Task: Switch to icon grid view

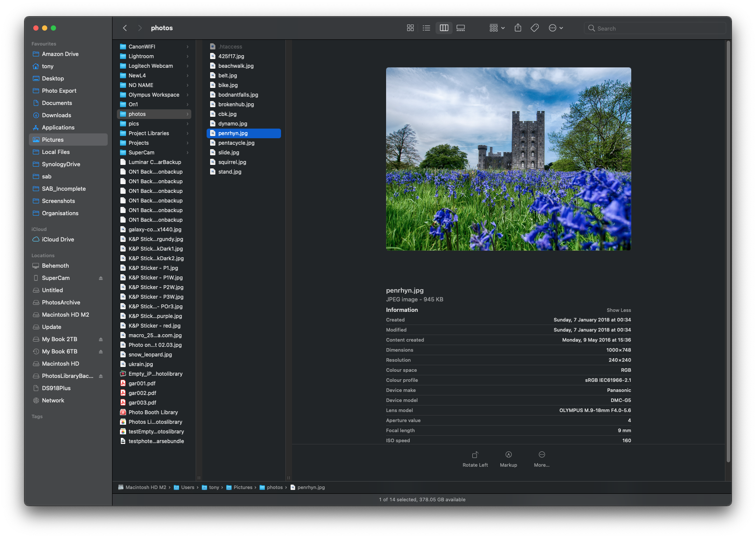Action: (x=410, y=28)
